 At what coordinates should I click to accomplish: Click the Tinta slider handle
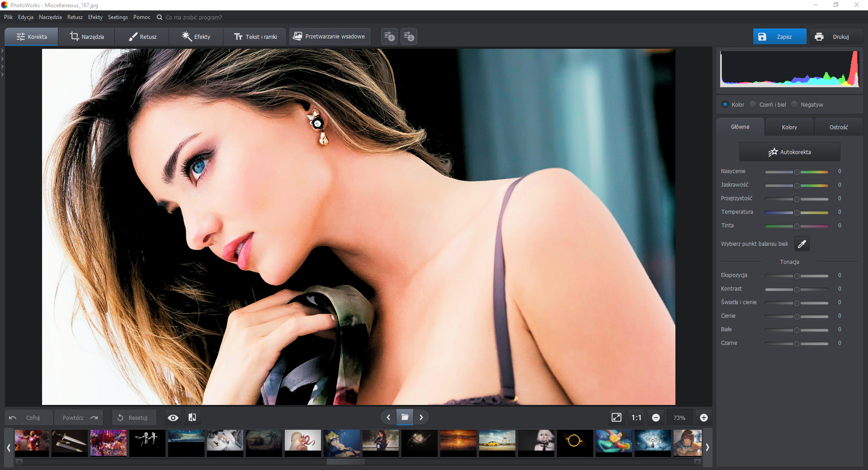pos(797,226)
